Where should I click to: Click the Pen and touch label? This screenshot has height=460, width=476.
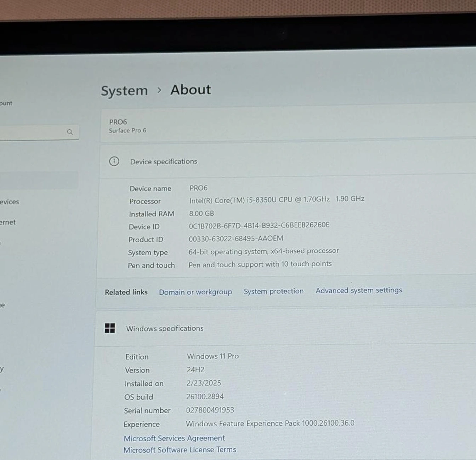[x=151, y=265]
